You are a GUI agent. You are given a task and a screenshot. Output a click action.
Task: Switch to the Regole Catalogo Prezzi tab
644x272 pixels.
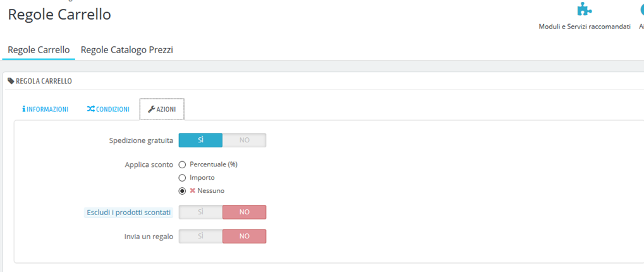(x=126, y=50)
